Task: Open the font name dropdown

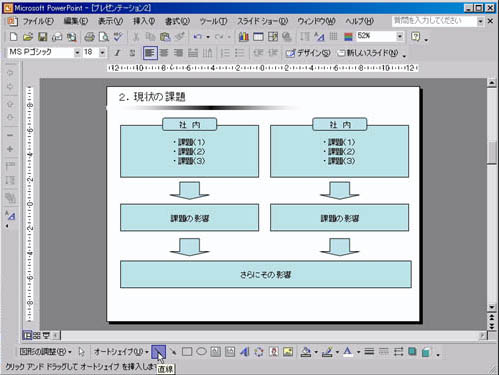Action: [77, 53]
